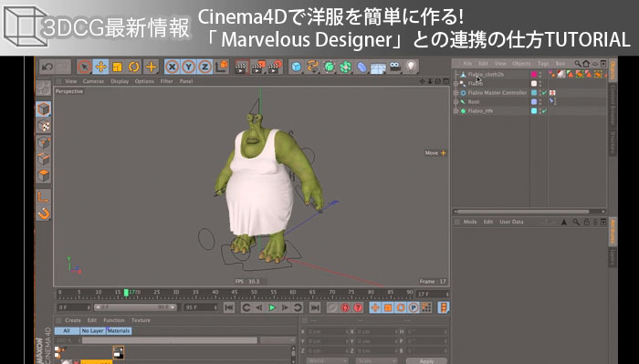This screenshot has height=364, width=639.
Task: Go to end of animation
Action: pyautogui.click(x=315, y=307)
